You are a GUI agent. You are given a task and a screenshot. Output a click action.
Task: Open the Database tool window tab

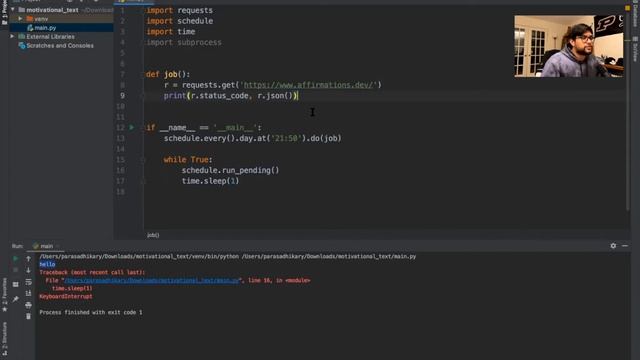tap(635, 14)
